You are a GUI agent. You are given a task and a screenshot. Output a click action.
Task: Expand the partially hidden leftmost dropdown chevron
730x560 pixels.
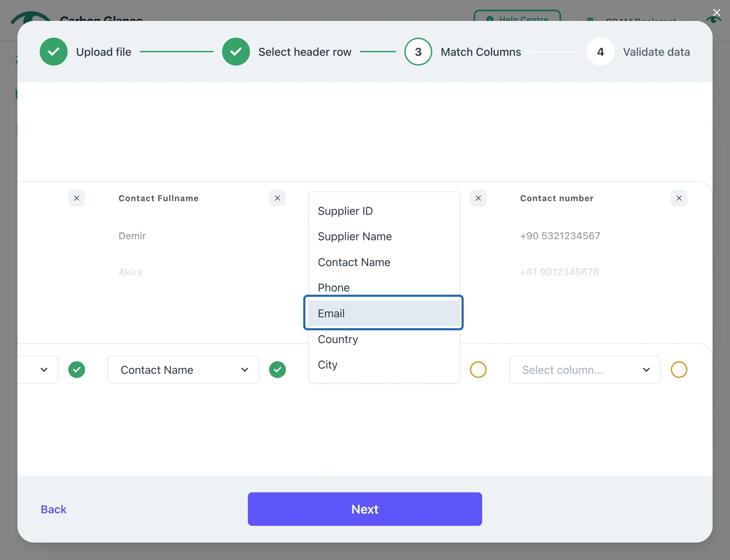pos(44,370)
